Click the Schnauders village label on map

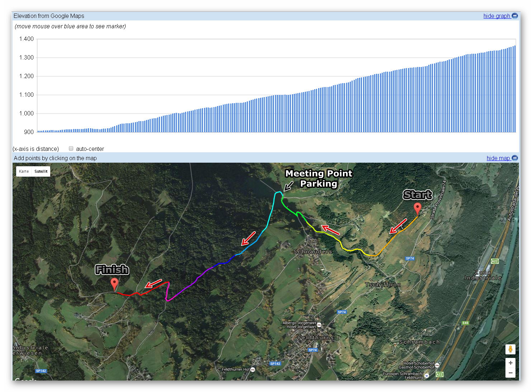[312, 252]
